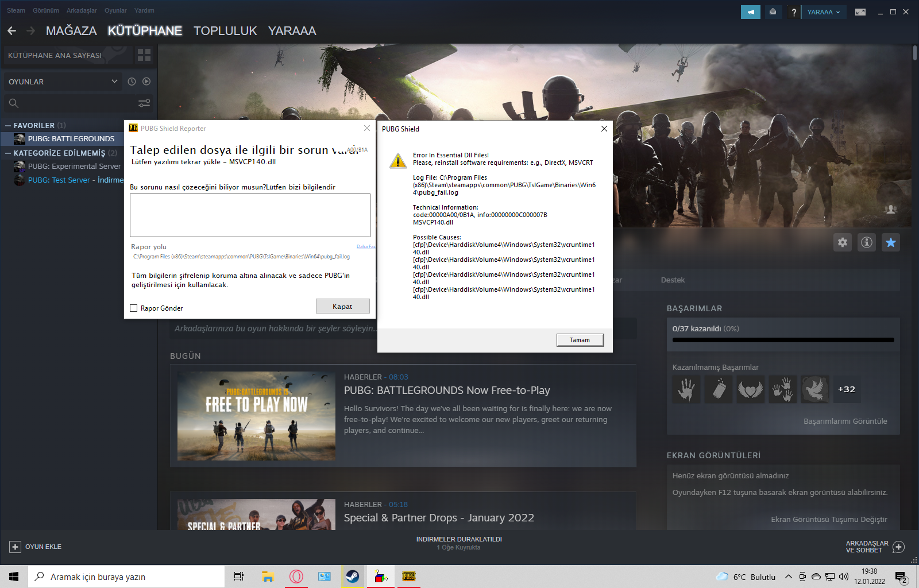The image size is (919, 588).
Task: Click the library search magnifier icon
Action: (x=14, y=103)
